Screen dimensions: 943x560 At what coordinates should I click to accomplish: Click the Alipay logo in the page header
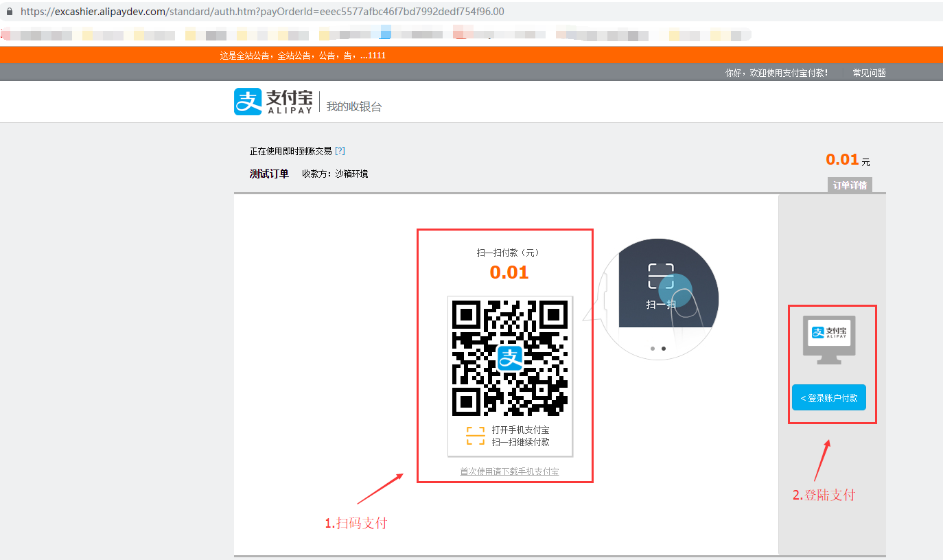[x=273, y=102]
